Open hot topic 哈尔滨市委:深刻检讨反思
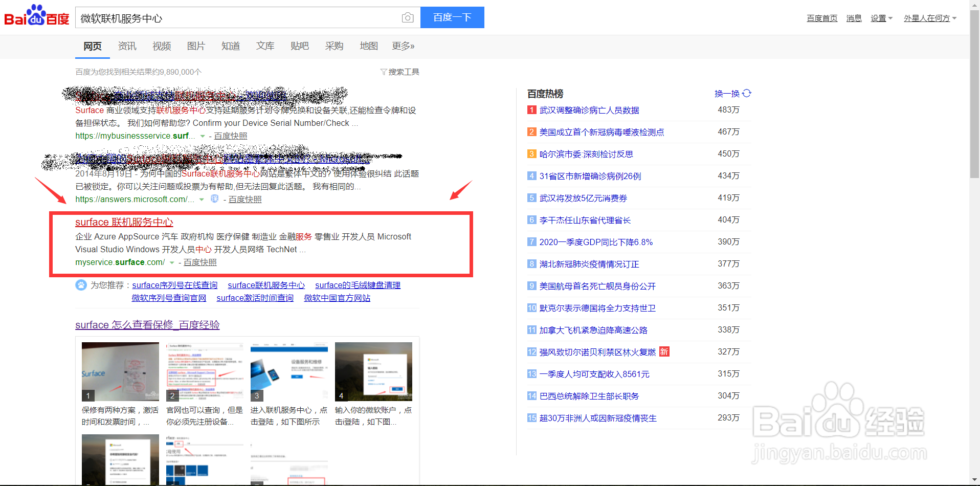 pos(586,154)
